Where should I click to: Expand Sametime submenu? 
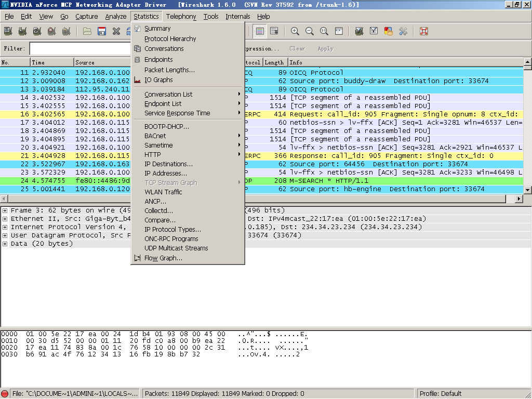pyautogui.click(x=188, y=145)
